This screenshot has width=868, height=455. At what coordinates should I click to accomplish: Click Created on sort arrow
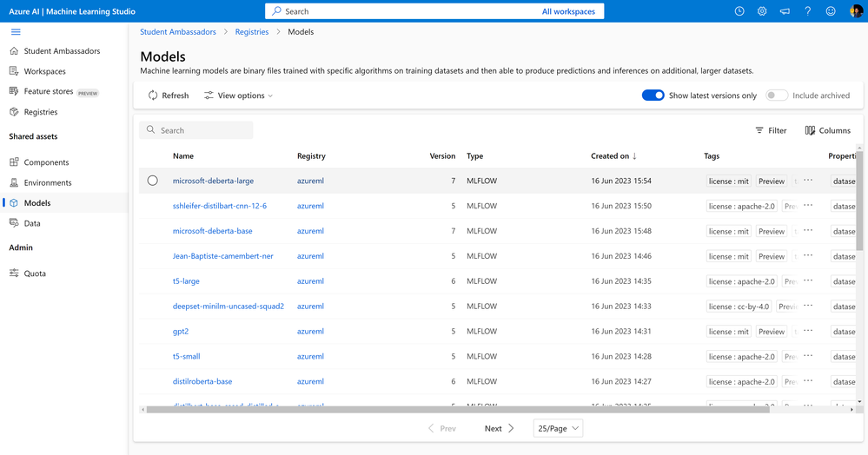point(634,156)
